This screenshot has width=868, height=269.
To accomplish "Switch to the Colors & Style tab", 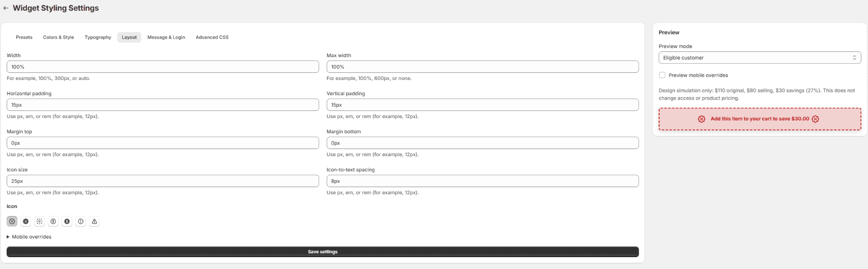I will click(59, 37).
